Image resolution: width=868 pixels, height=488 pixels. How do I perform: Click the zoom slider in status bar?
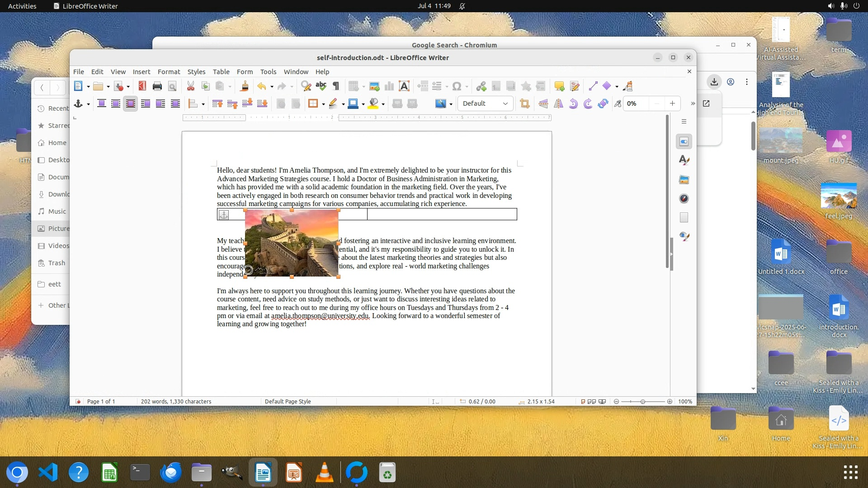point(642,401)
